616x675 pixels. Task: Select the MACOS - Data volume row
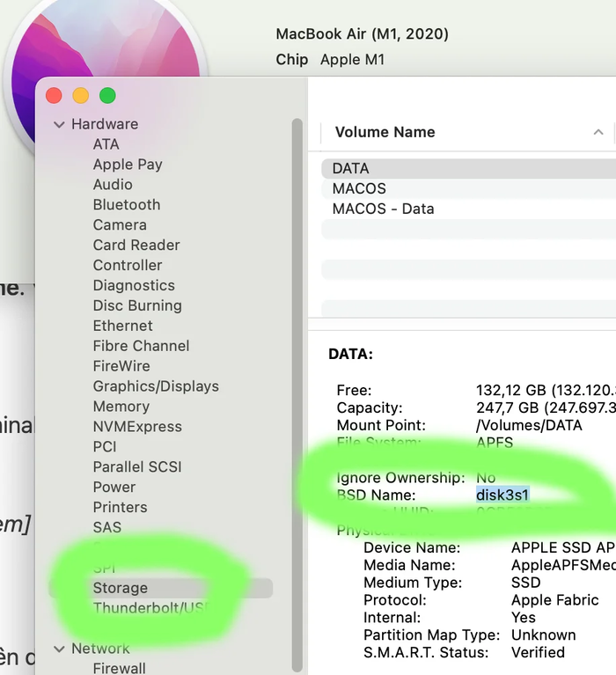pyautogui.click(x=469, y=209)
